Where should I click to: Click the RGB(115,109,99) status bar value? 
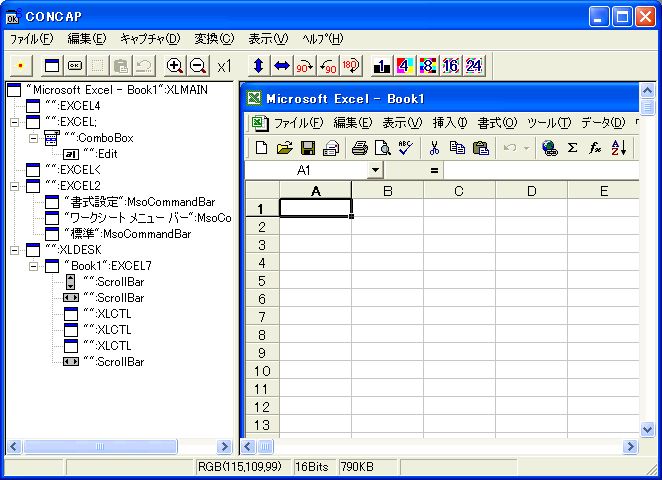[239, 467]
